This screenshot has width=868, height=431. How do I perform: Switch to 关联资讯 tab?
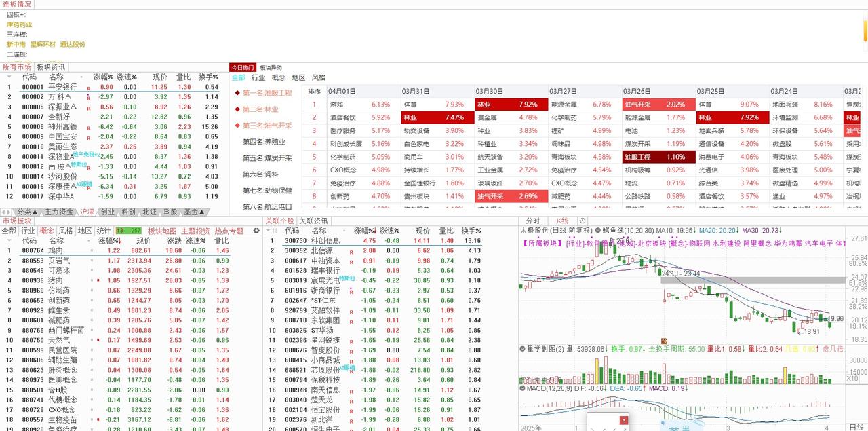314,221
